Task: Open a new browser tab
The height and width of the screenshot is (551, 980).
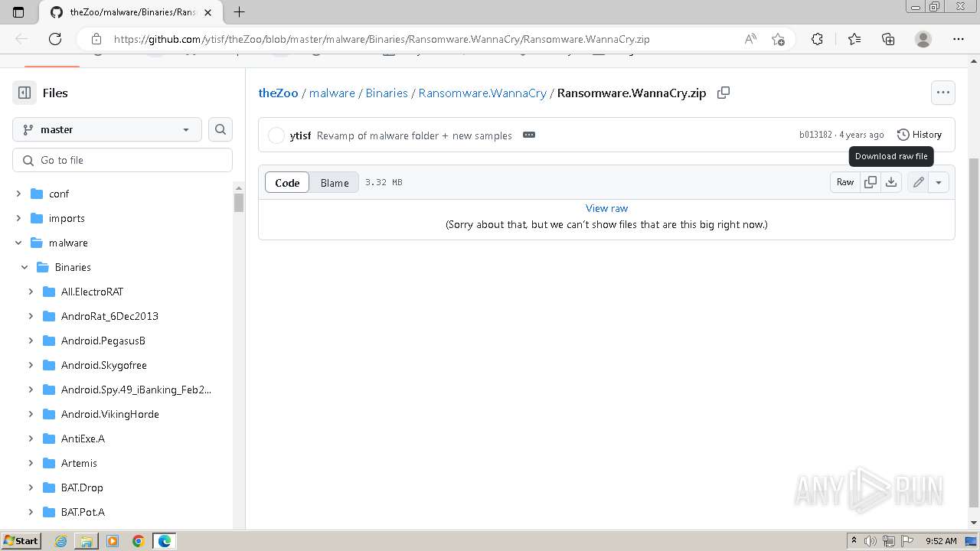Action: [239, 11]
